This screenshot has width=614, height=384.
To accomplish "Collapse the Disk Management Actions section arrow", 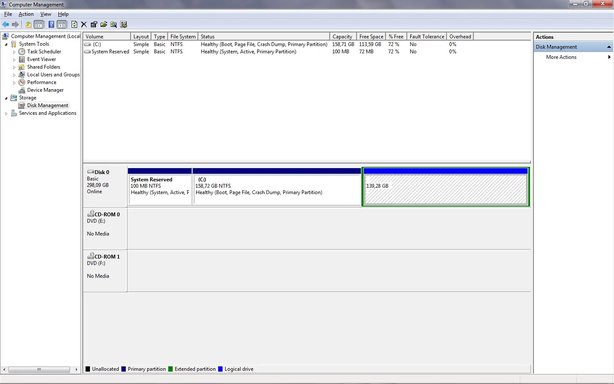I will pos(609,47).
